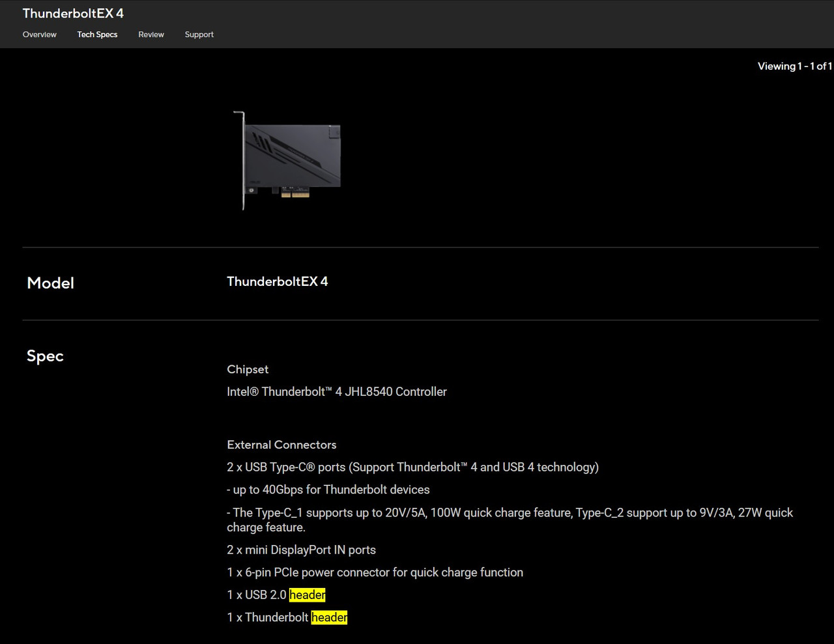This screenshot has height=644, width=834.
Task: Click the Intel Thunderbolt 4 JHL8540 Controller text
Action: [337, 392]
